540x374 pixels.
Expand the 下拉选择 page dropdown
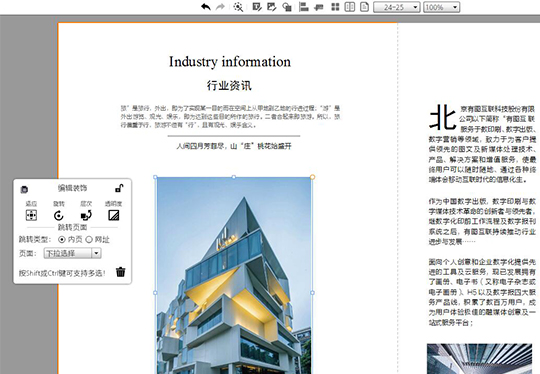72,253
